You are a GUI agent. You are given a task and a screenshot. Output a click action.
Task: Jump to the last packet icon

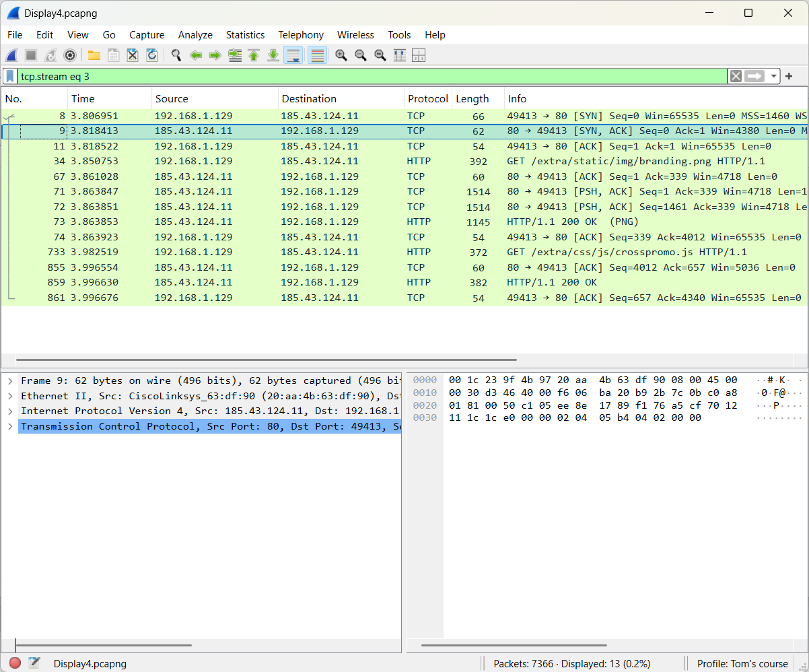click(273, 55)
